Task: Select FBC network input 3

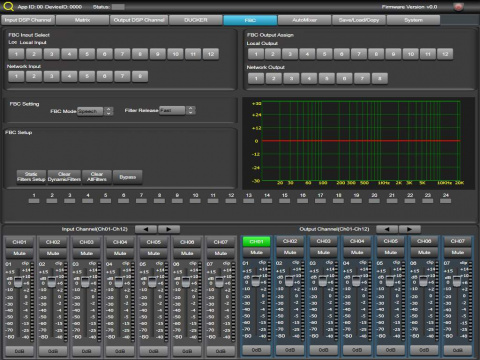Action: pos(52,76)
